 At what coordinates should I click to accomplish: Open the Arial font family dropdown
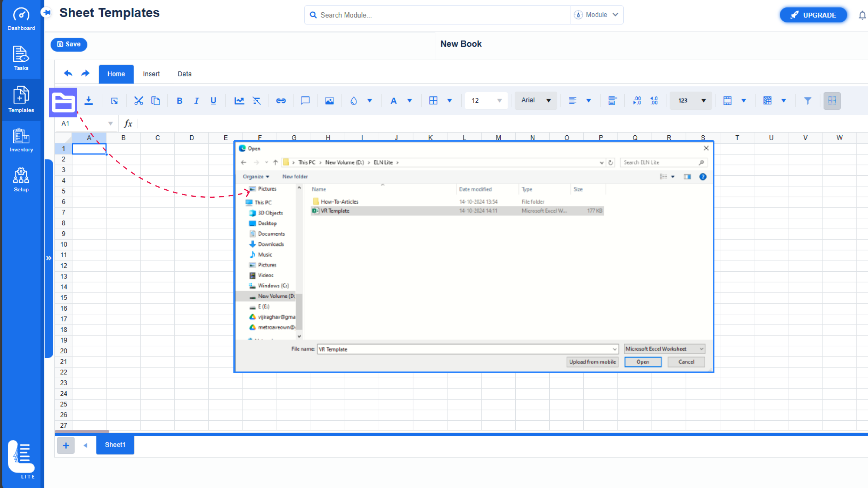[536, 101]
